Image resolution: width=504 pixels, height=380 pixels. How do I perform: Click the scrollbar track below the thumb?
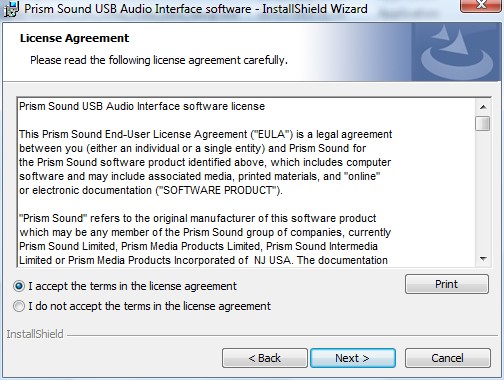(x=483, y=192)
